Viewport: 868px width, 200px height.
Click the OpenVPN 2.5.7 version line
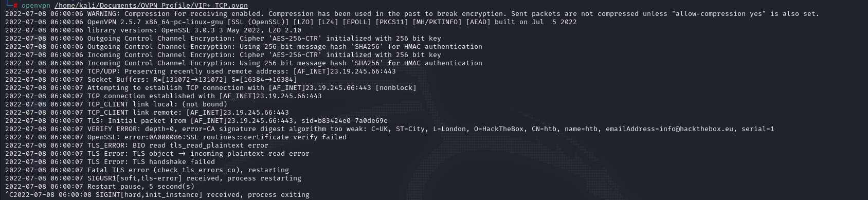pos(291,22)
